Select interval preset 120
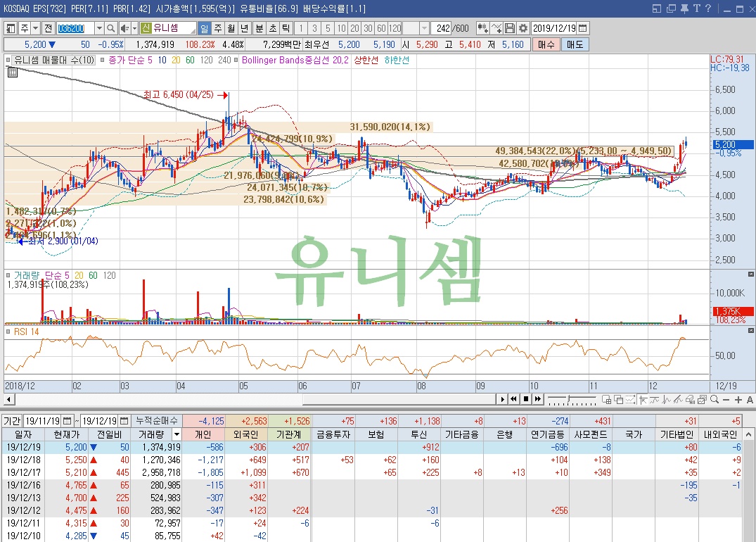The image size is (756, 542). 395,28
